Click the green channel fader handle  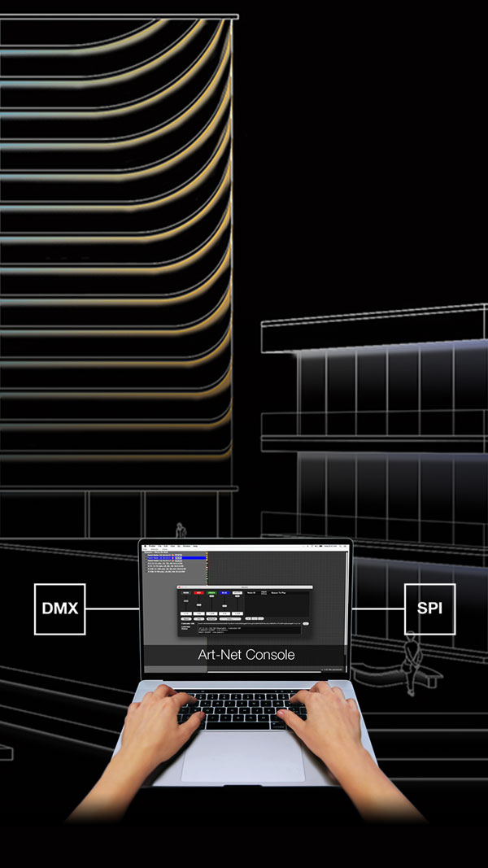click(x=213, y=597)
